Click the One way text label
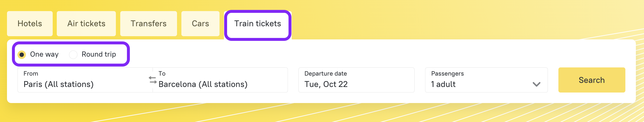The image size is (644, 122). coord(44,54)
